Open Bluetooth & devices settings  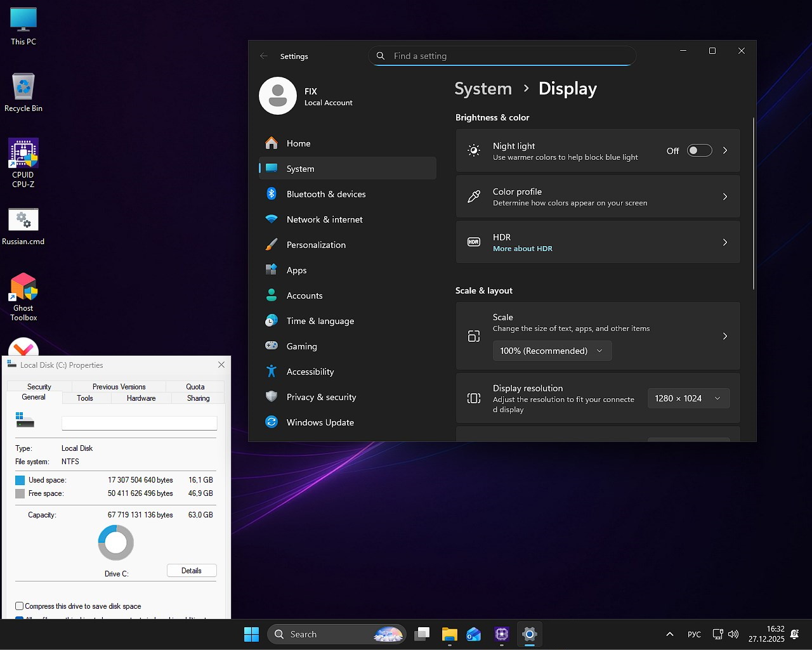325,194
